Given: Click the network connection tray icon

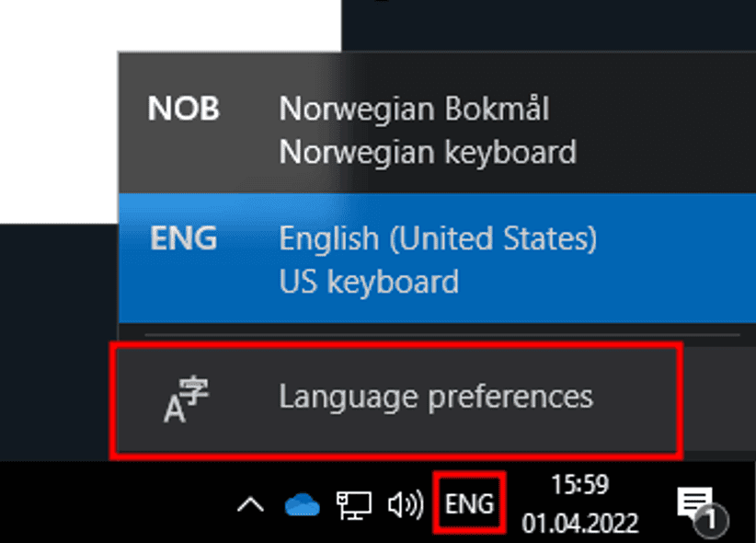Looking at the screenshot, I should (353, 505).
